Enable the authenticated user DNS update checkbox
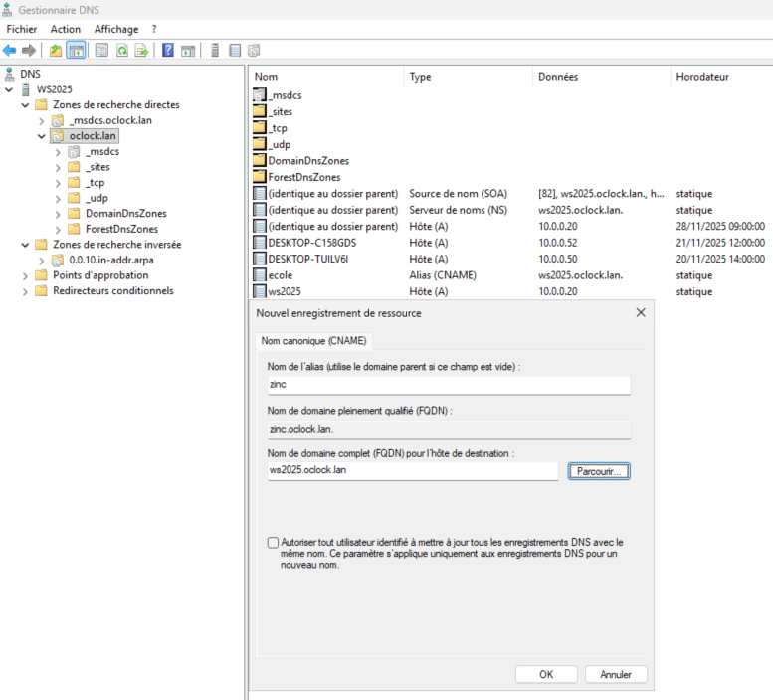 (x=274, y=543)
